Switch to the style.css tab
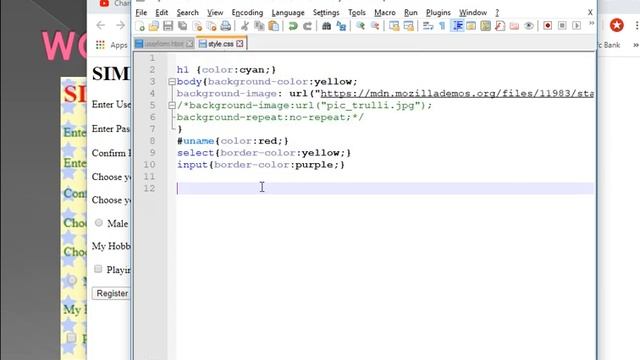The height and width of the screenshot is (360, 640). coord(221,44)
